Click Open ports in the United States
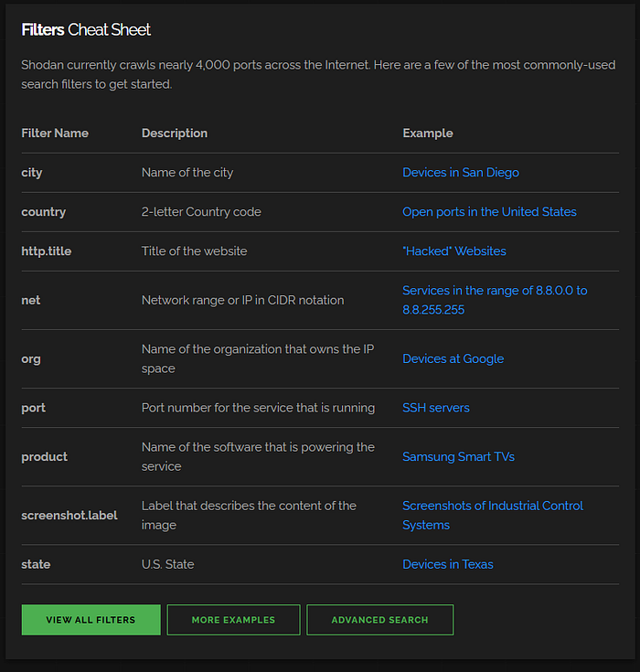The height and width of the screenshot is (672, 640). click(489, 211)
